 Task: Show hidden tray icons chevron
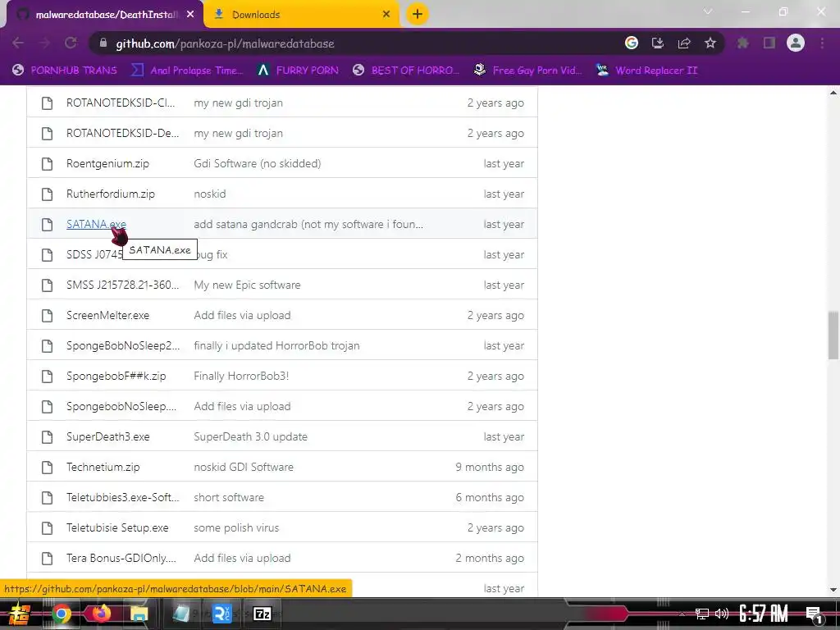682,614
